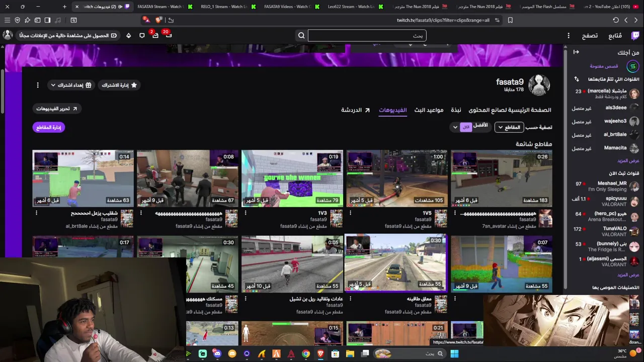This screenshot has height=362, width=644.
Task: Open options menu for 1V5 clip
Action: (351, 213)
